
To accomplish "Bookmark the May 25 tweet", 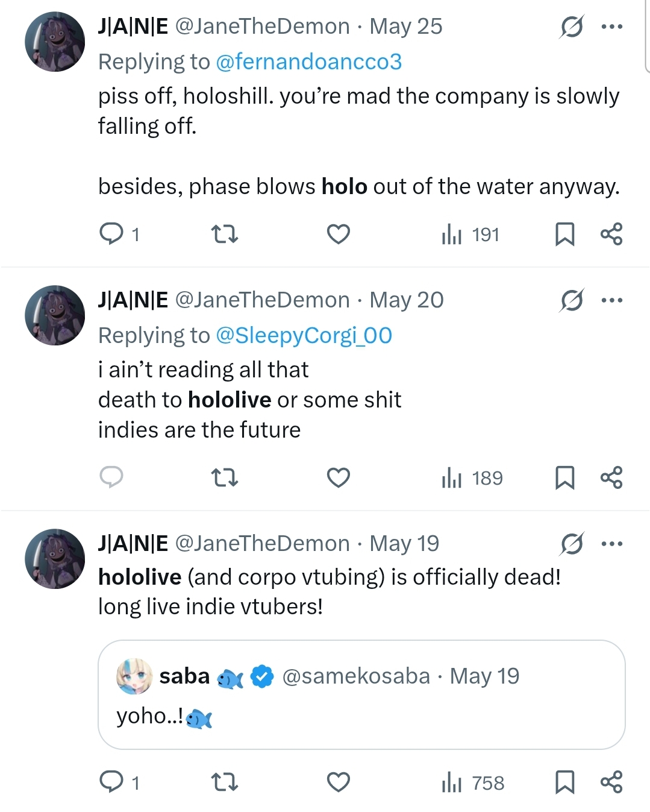I will click(564, 234).
